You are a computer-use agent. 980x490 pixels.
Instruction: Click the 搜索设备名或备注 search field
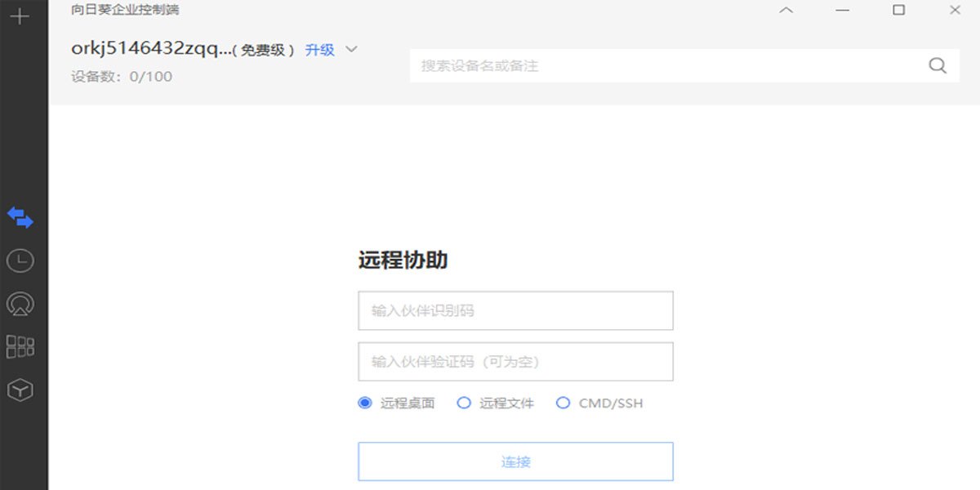(670, 66)
